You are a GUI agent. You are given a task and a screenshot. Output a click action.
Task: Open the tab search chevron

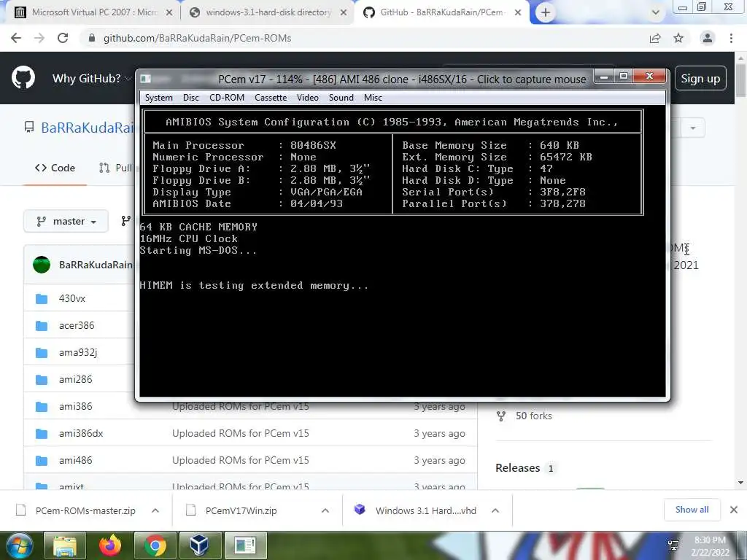pos(656,12)
